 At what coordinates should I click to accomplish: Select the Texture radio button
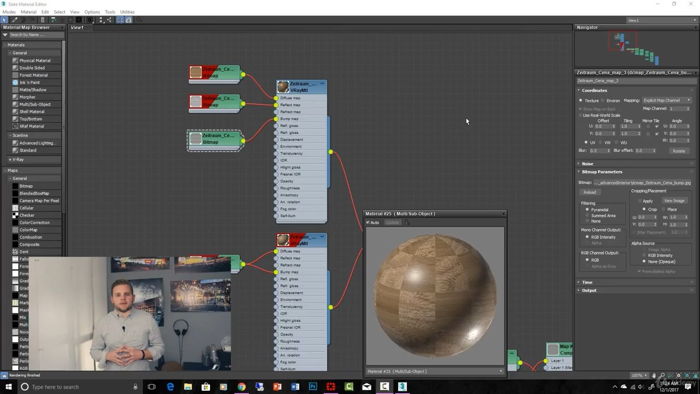click(x=581, y=100)
